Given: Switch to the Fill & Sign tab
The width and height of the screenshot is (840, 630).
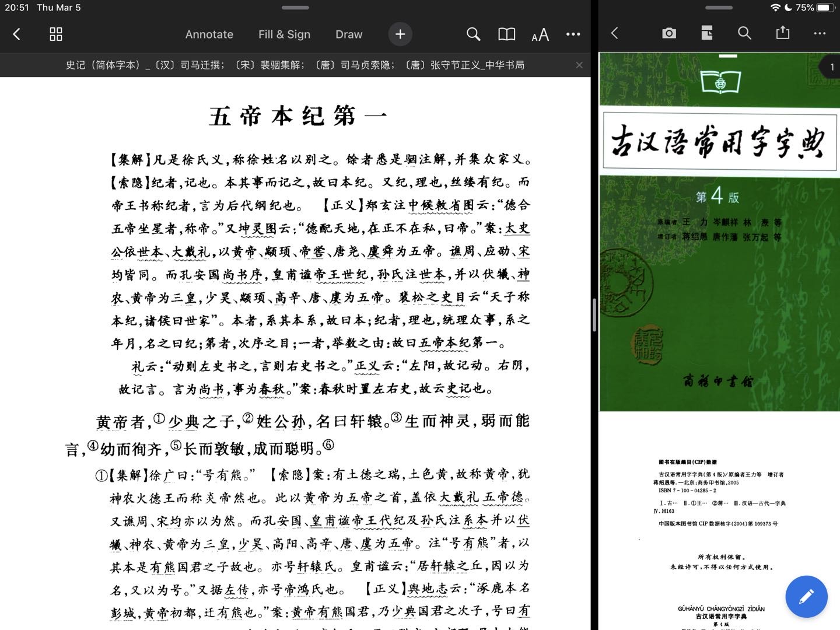Looking at the screenshot, I should click(284, 34).
